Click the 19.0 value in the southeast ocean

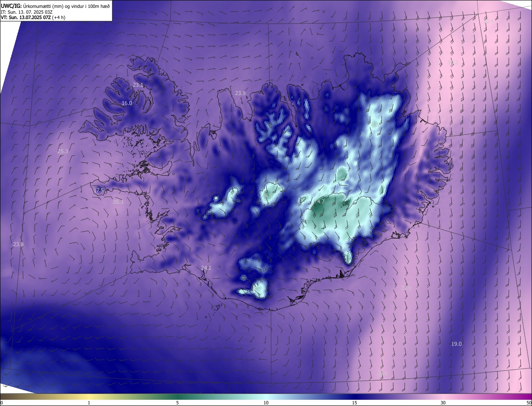pyautogui.click(x=456, y=344)
